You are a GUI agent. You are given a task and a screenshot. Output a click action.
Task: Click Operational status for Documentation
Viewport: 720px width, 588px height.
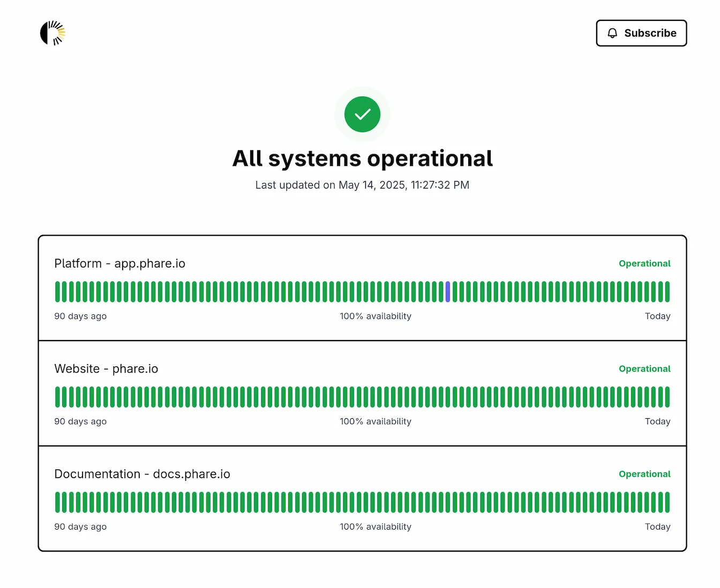coord(644,474)
